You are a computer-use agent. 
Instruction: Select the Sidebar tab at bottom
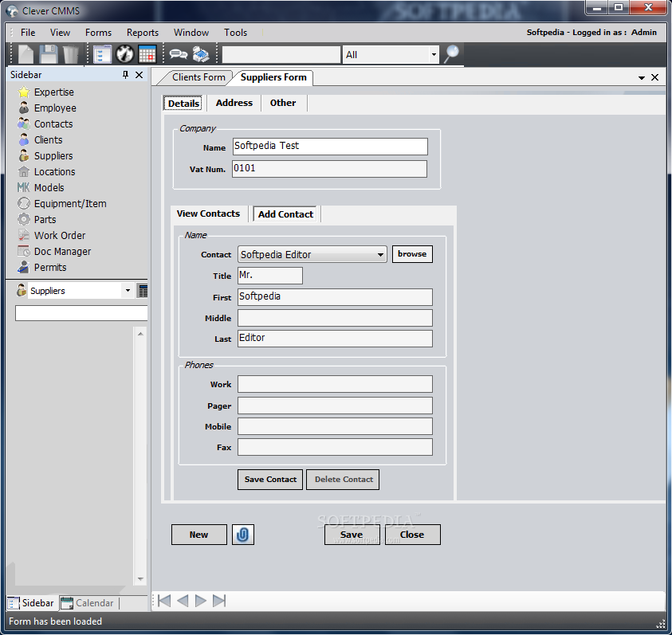31,603
